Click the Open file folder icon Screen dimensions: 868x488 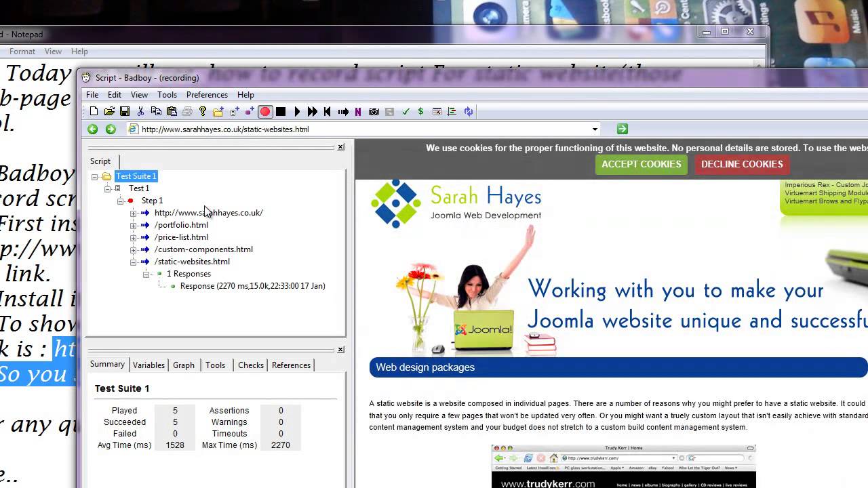[109, 112]
